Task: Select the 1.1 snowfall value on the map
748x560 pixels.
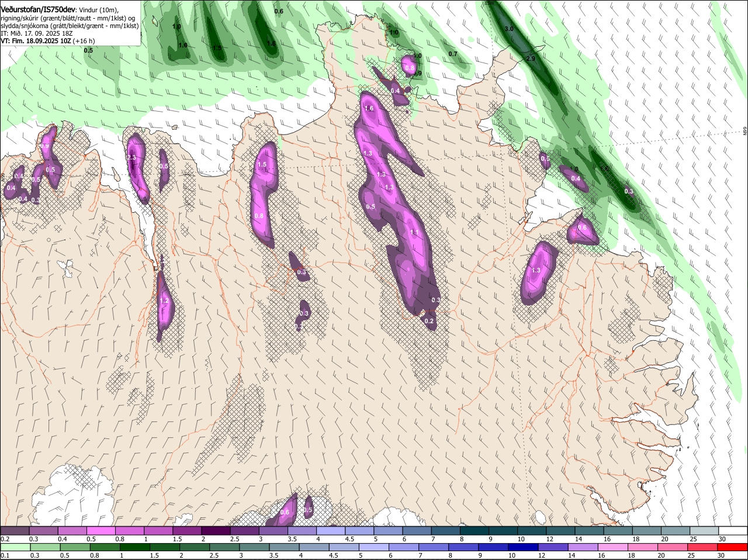Action: pos(414,232)
